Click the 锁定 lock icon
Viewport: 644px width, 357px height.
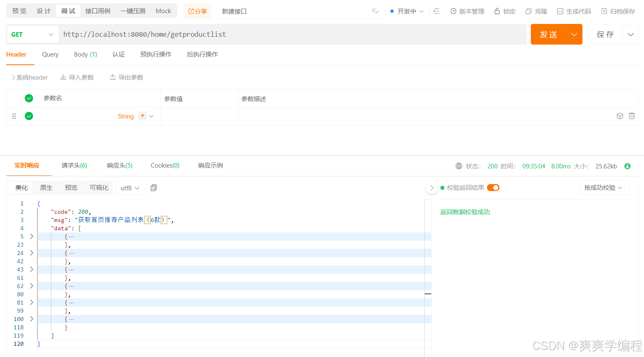click(497, 11)
